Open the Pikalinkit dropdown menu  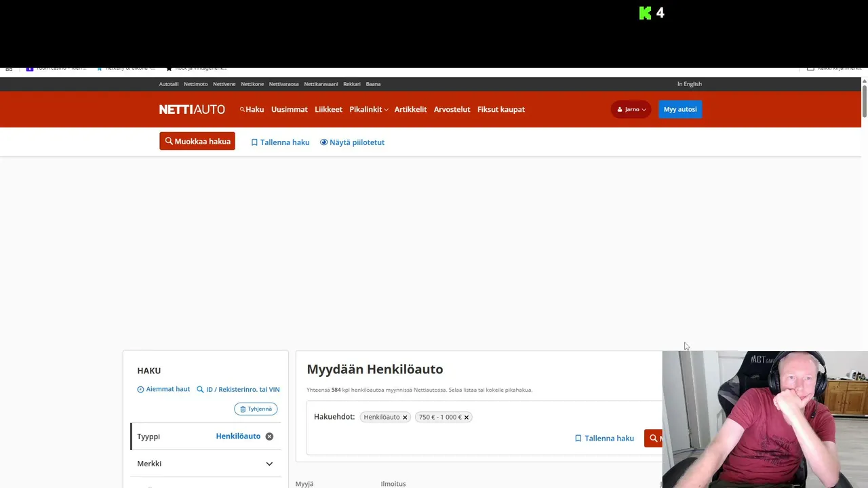click(x=369, y=109)
